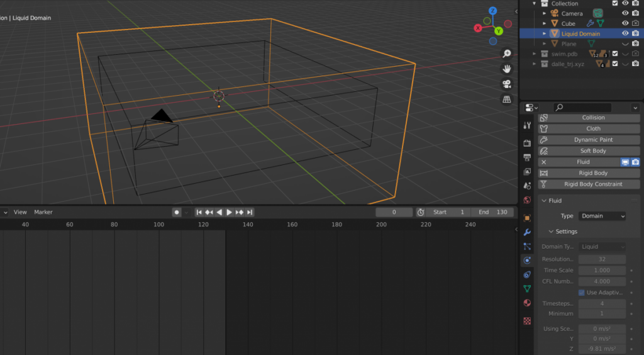This screenshot has height=355, width=644.
Task: Add Collision physics
Action: coord(589,118)
